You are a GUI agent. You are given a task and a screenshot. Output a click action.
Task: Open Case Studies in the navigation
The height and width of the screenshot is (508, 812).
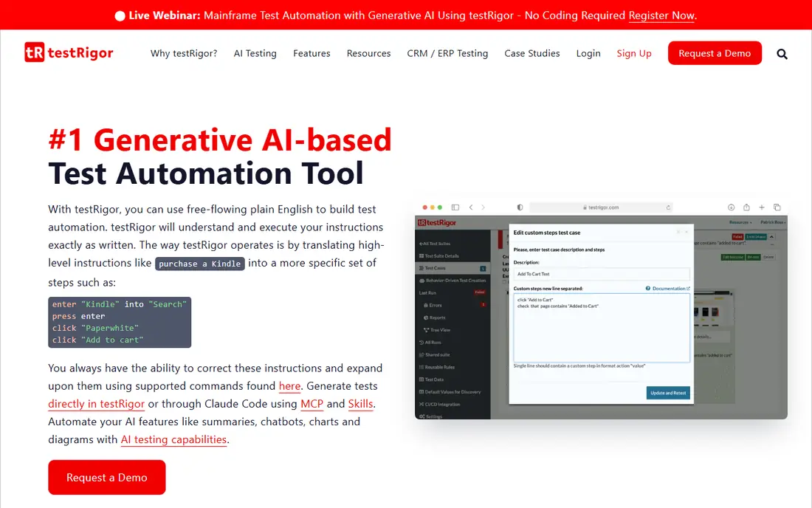pyautogui.click(x=531, y=53)
